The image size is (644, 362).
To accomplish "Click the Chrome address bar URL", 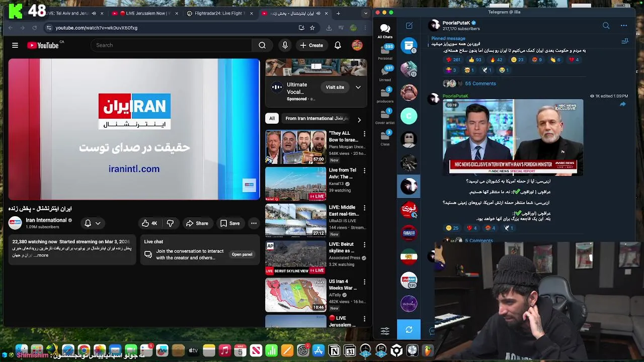I will [96, 28].
